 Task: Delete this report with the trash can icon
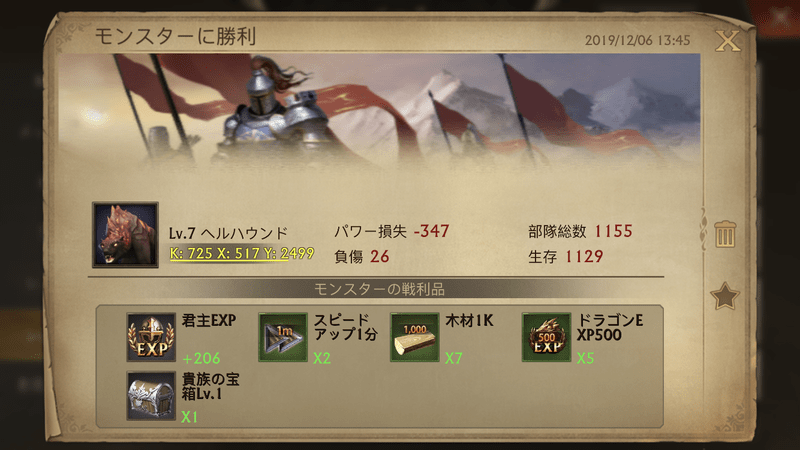tap(724, 234)
